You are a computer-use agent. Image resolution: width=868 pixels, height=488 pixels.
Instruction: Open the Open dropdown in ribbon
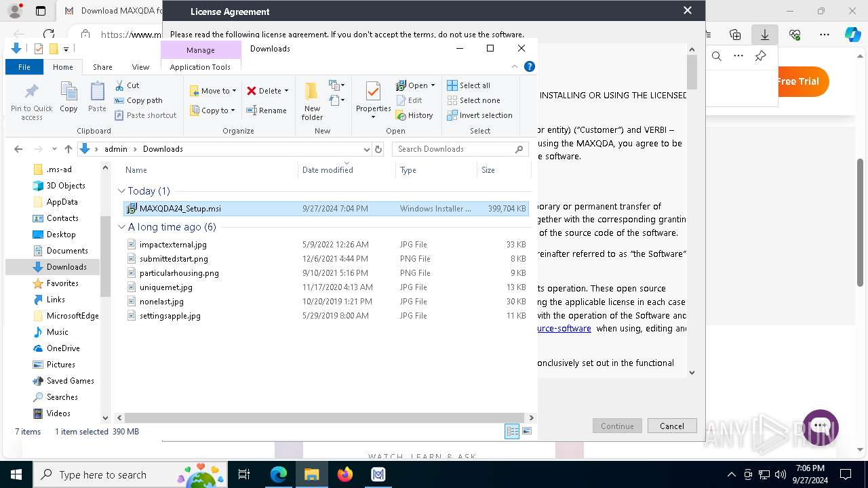tap(415, 85)
